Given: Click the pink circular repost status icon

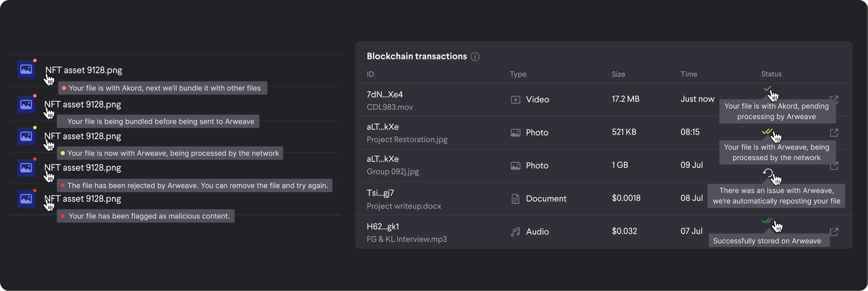Looking at the screenshot, I should (767, 173).
